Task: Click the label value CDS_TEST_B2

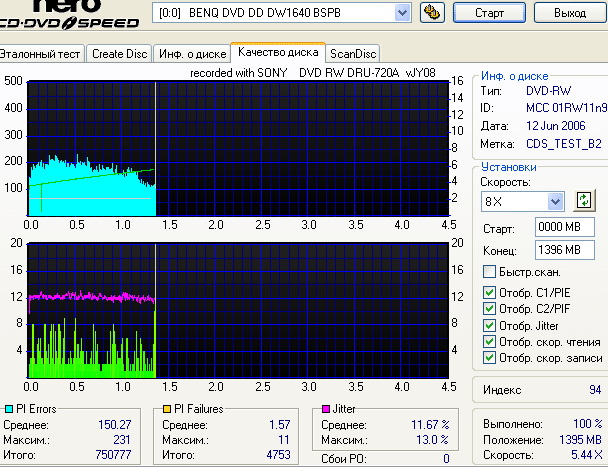Action: 564,144
